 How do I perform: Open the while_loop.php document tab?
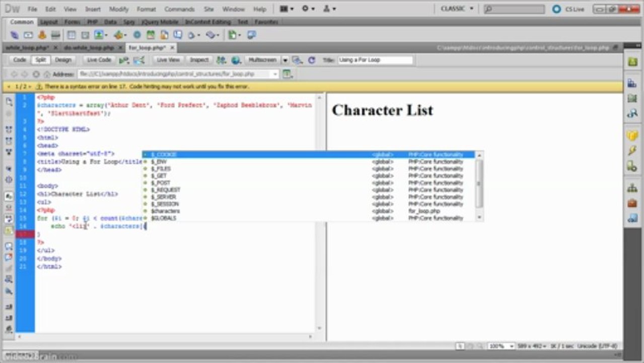(x=27, y=47)
